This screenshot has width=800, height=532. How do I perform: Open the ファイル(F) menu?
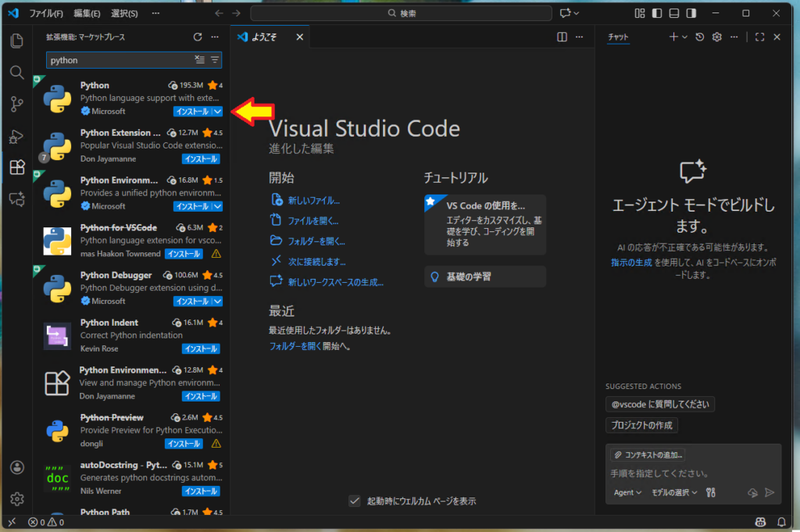[45, 13]
